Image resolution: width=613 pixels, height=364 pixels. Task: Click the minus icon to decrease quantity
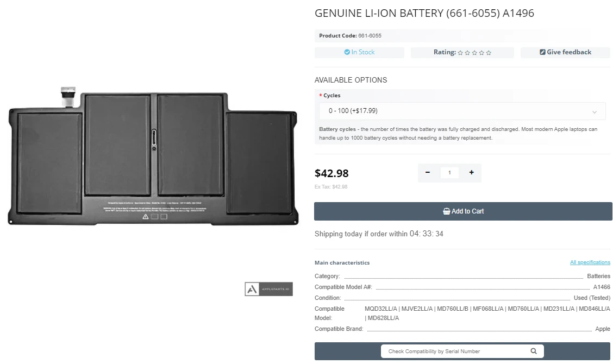pyautogui.click(x=428, y=172)
